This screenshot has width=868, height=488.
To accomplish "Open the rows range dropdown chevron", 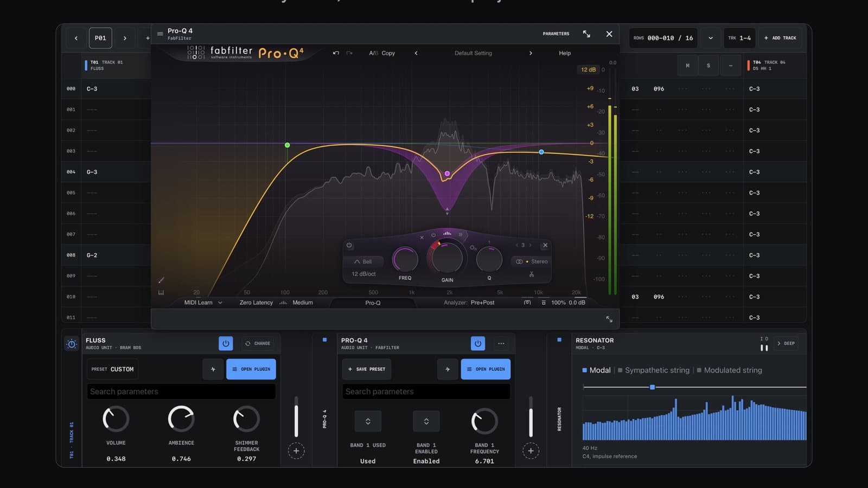I will pos(710,38).
